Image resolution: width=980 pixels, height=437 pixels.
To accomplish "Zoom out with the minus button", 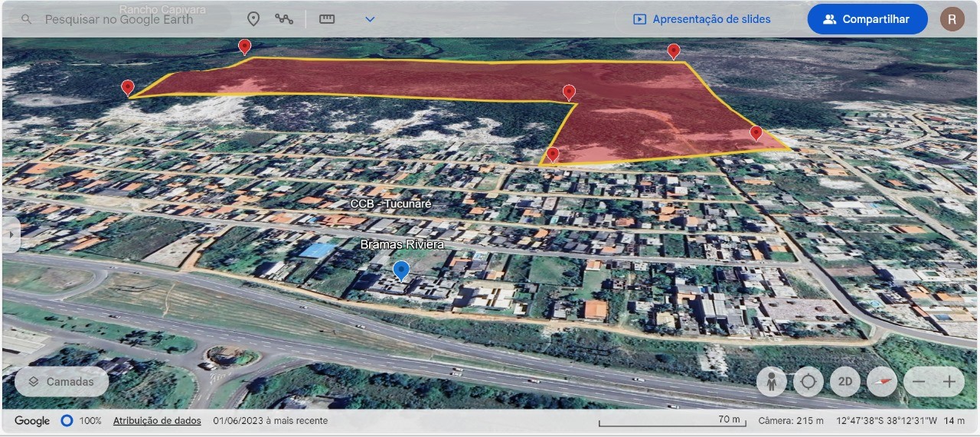I will (919, 381).
